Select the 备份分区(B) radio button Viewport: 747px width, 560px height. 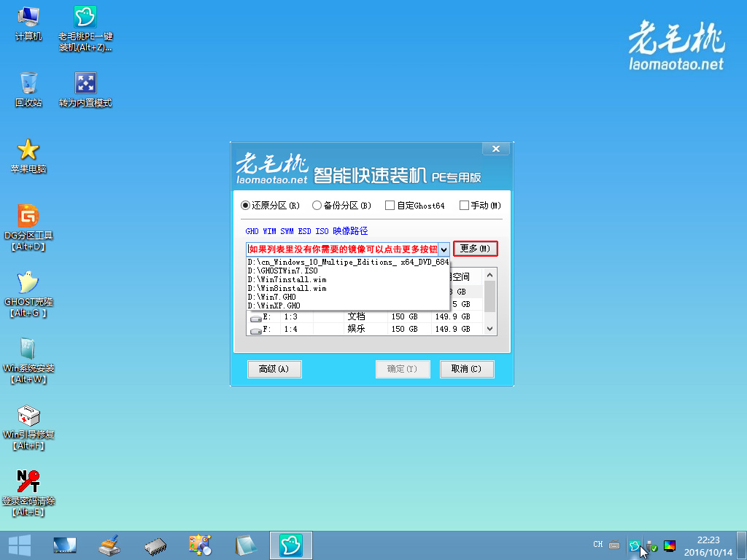pos(317,205)
